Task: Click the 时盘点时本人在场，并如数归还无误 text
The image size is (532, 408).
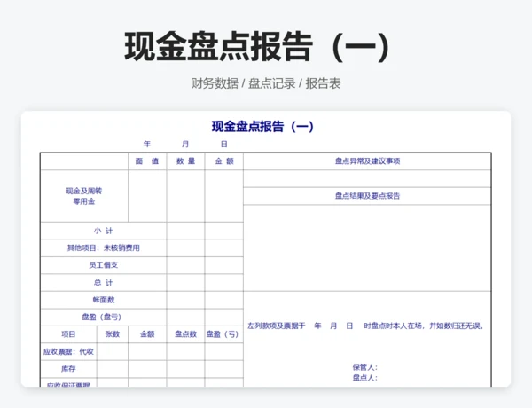Action: (424, 326)
